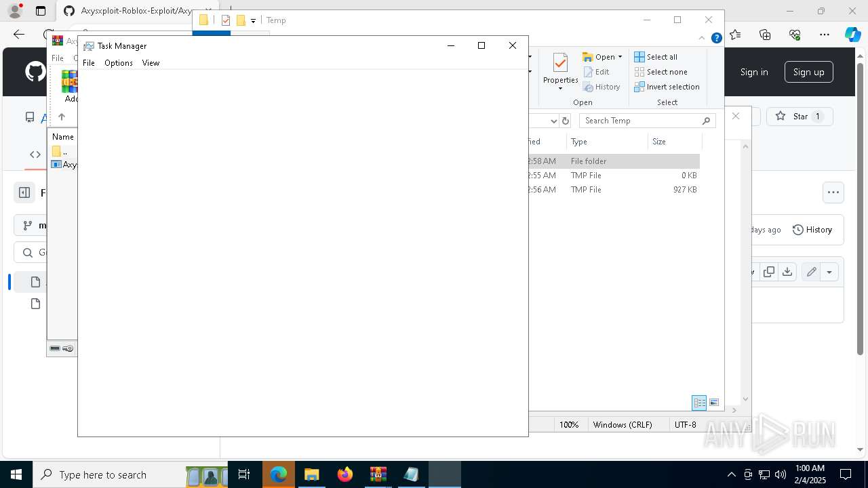Click the Windows Start button

[x=16, y=474]
